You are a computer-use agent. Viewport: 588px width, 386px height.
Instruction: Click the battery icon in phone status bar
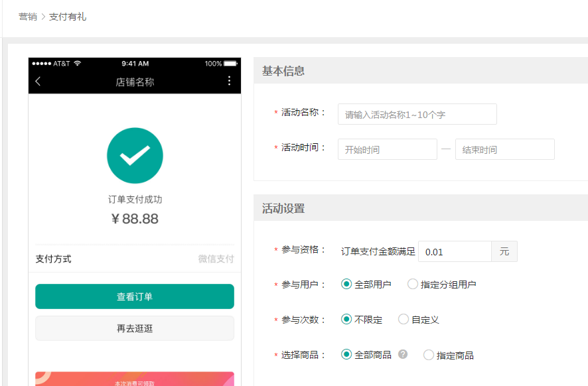click(x=230, y=64)
